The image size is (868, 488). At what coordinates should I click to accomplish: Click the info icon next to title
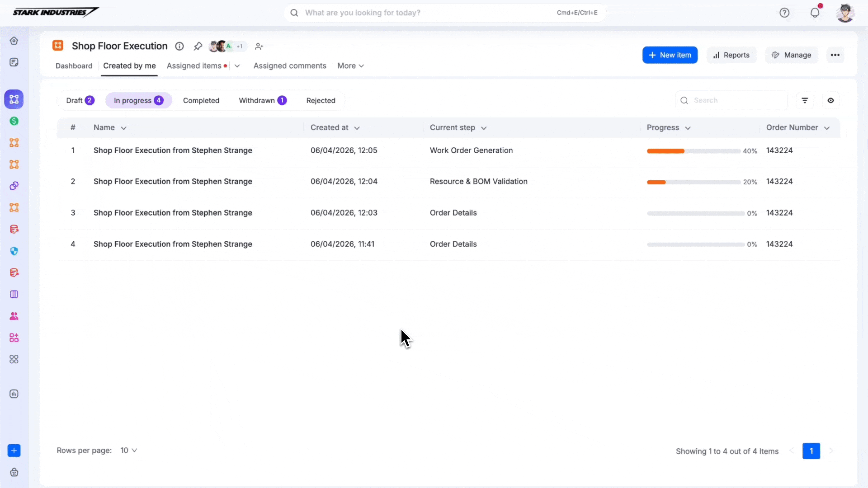(x=179, y=46)
